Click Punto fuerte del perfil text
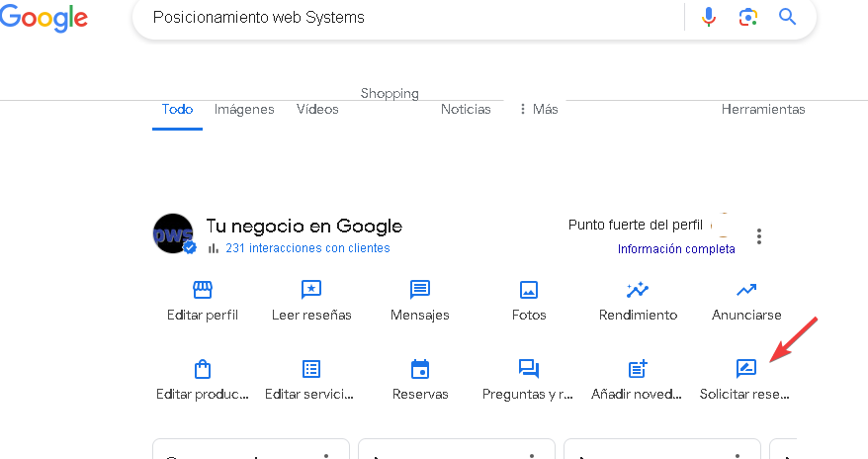This screenshot has width=868, height=459. pos(636,225)
